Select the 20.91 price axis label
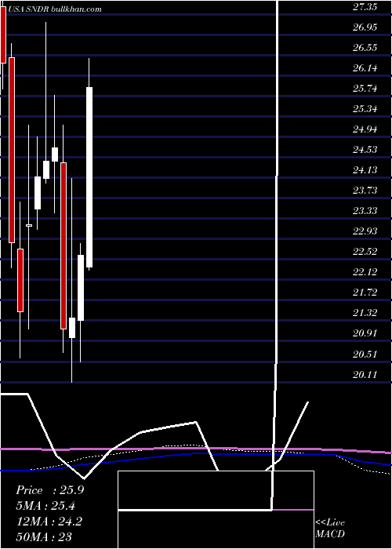The width and height of the screenshot is (392, 549). tap(365, 333)
